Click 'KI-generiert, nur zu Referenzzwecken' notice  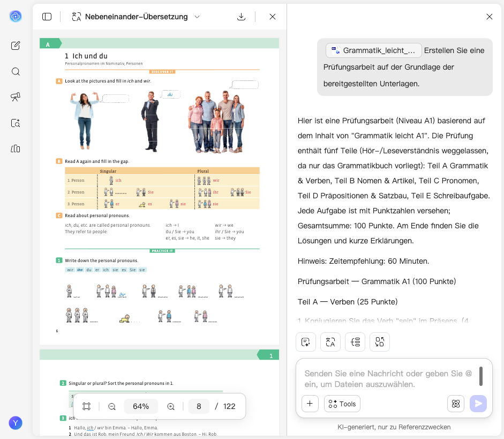click(394, 427)
